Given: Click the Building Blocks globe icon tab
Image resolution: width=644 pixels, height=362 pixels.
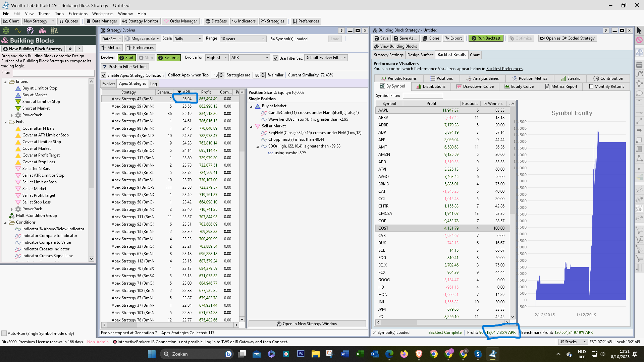Looking at the screenshot, I should tap(6, 31).
